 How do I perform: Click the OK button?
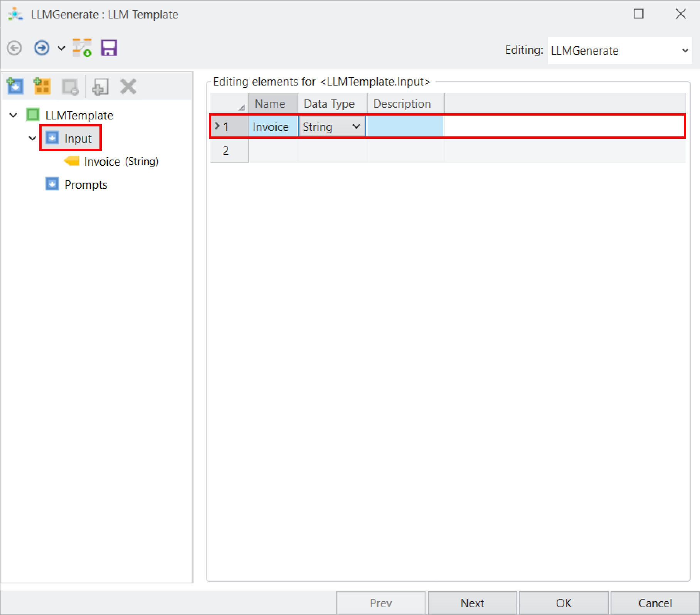tap(564, 603)
